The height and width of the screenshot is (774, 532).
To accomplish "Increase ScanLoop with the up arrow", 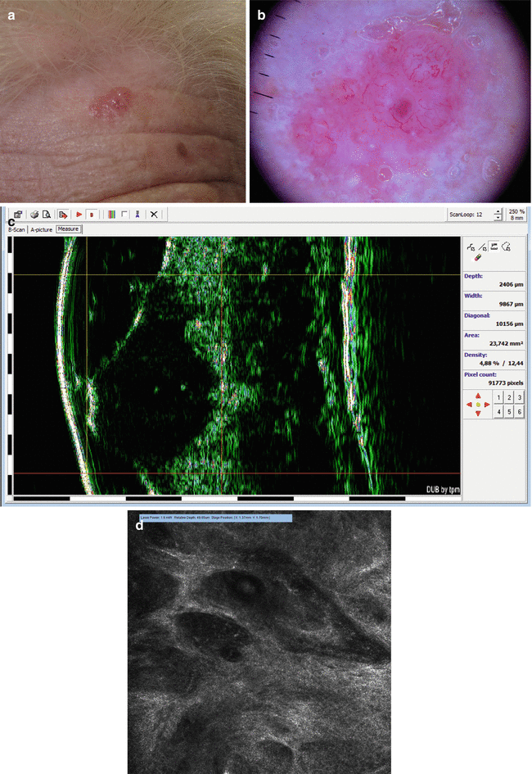I will (498, 211).
